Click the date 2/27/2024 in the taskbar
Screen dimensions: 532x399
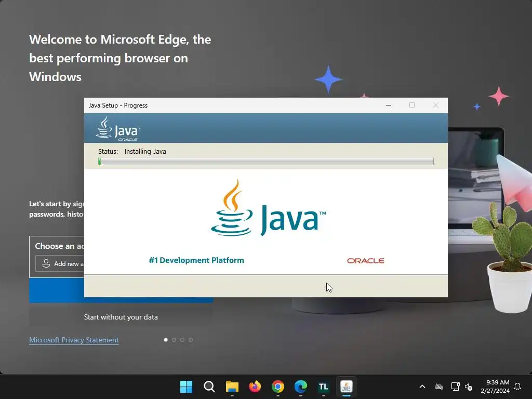(495, 391)
